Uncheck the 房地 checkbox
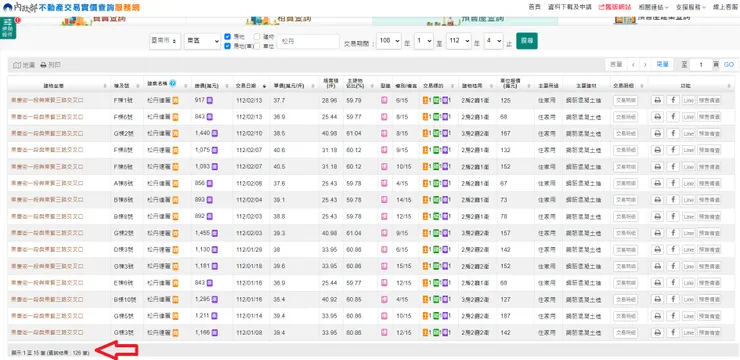This screenshot has height=360, width=740. pyautogui.click(x=227, y=36)
